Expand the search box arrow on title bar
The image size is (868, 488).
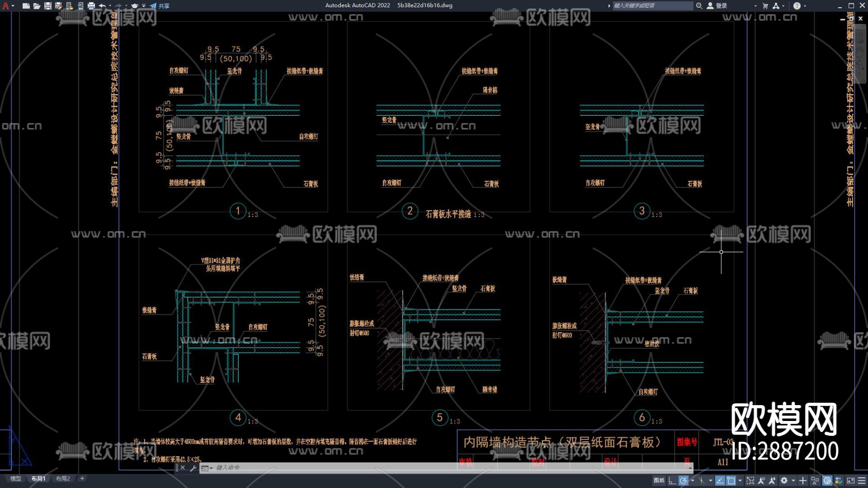tap(609, 6)
